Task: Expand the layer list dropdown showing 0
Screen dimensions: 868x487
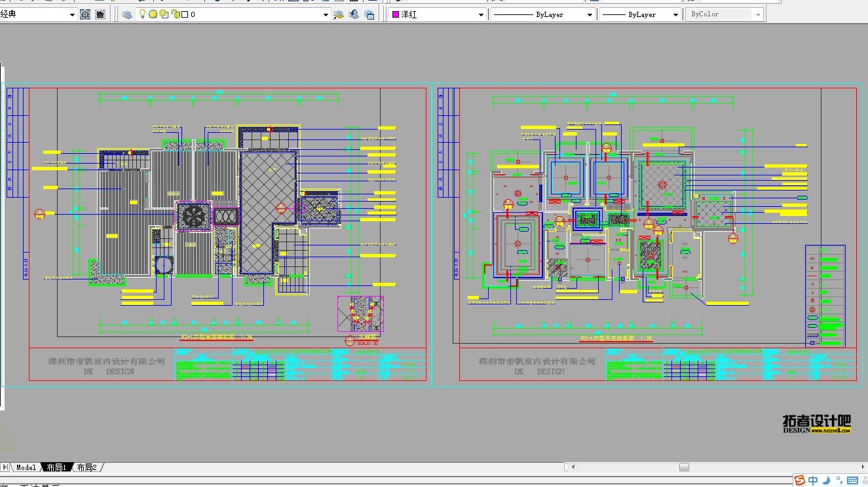Action: (x=326, y=14)
